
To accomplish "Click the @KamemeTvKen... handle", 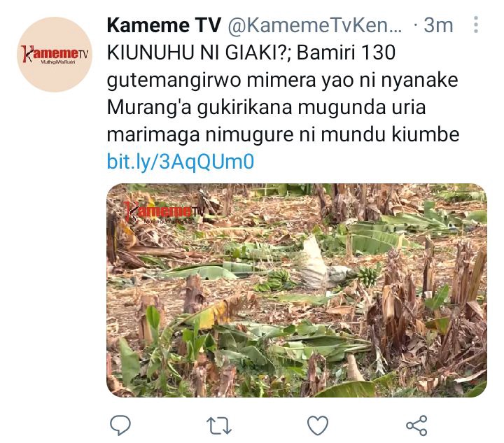I will pos(315,25).
